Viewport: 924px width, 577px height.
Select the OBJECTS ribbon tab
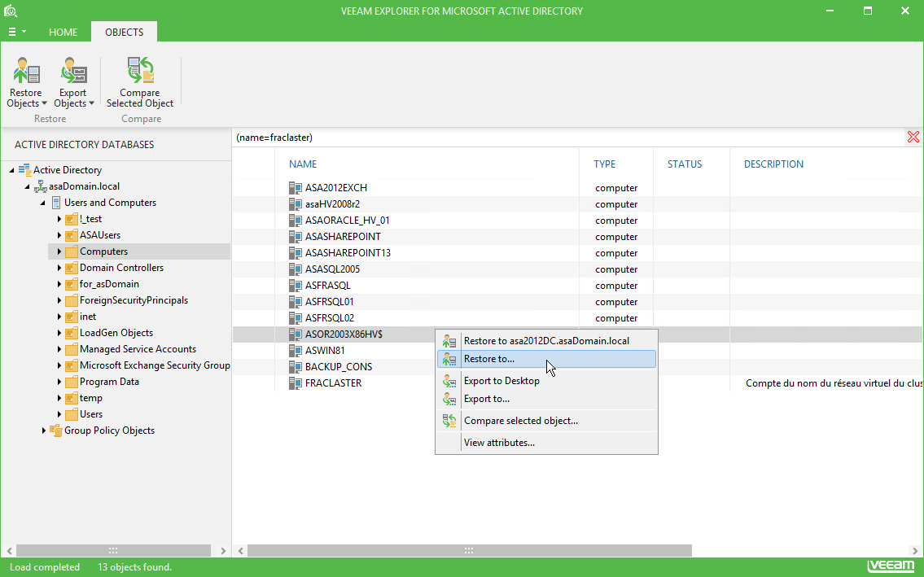click(x=125, y=33)
